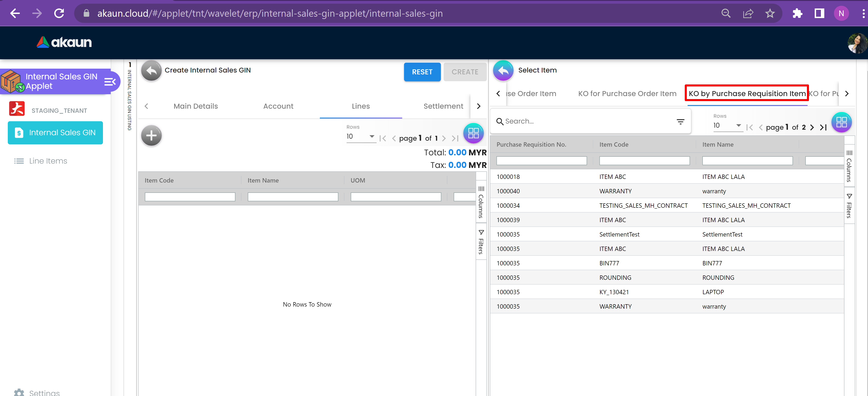Click the RESET button
Screen dimensions: 868x396
422,72
